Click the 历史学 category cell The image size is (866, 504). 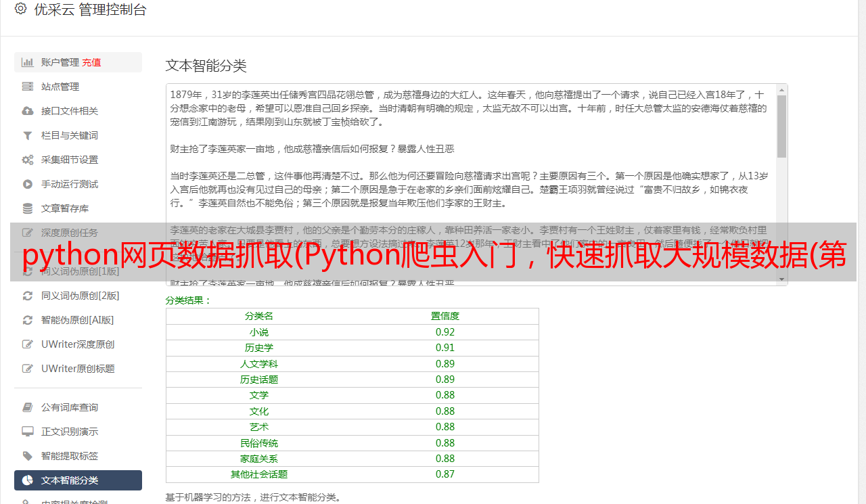click(x=259, y=348)
